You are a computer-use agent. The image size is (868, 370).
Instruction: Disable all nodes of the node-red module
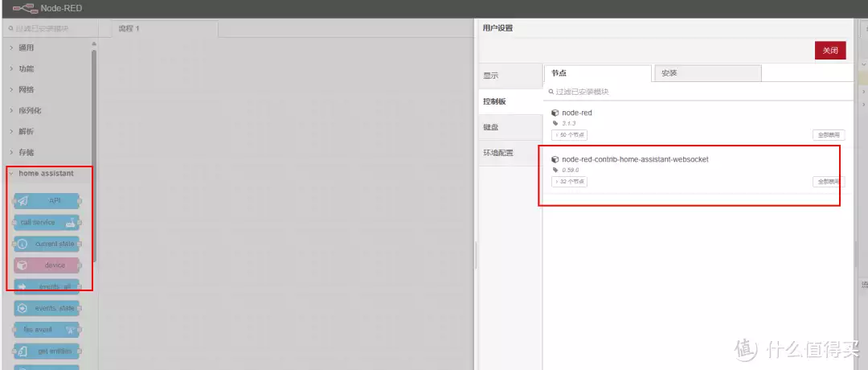coord(829,134)
